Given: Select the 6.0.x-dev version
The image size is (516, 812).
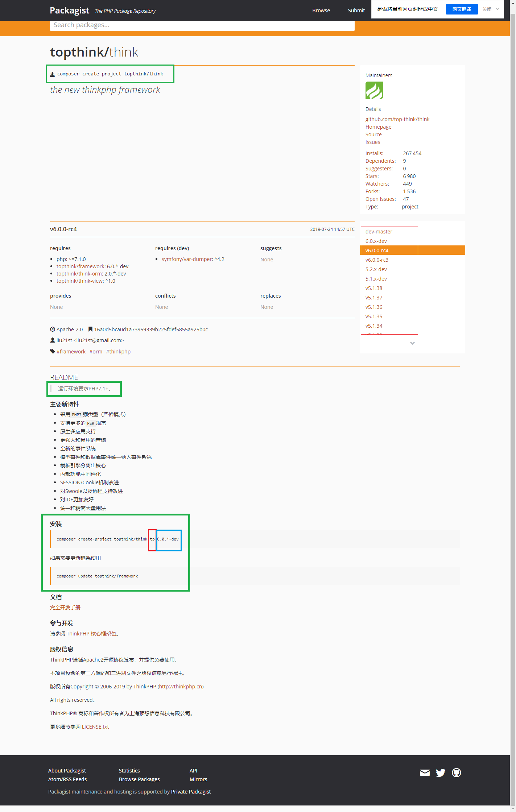Looking at the screenshot, I should pyautogui.click(x=376, y=241).
